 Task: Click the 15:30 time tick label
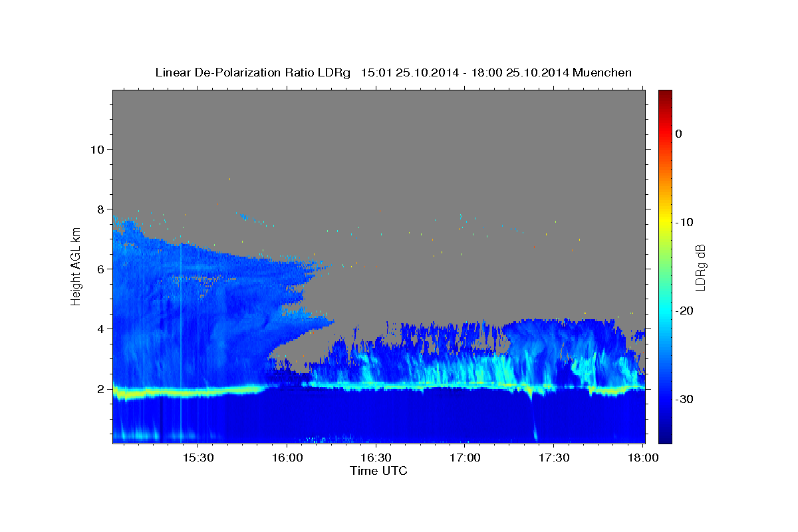[198, 458]
